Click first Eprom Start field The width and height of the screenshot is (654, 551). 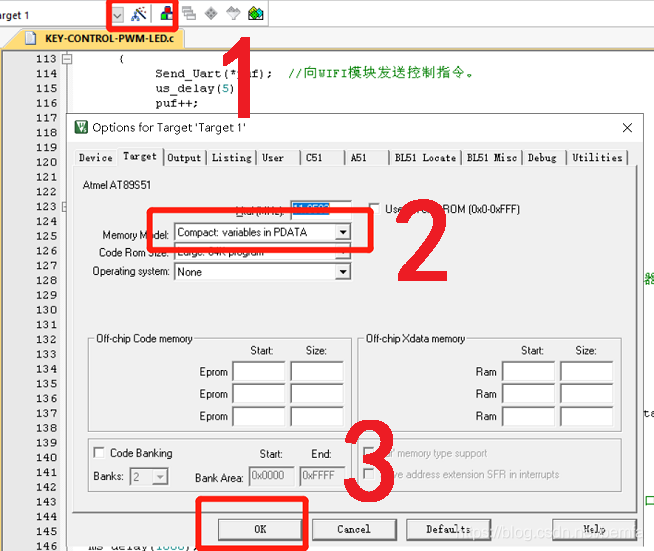[259, 371]
